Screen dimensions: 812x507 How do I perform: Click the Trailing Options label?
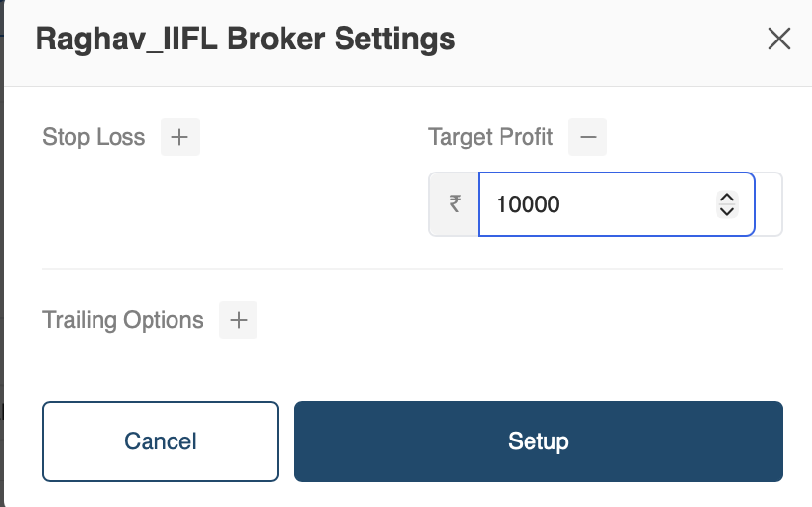pos(122,320)
